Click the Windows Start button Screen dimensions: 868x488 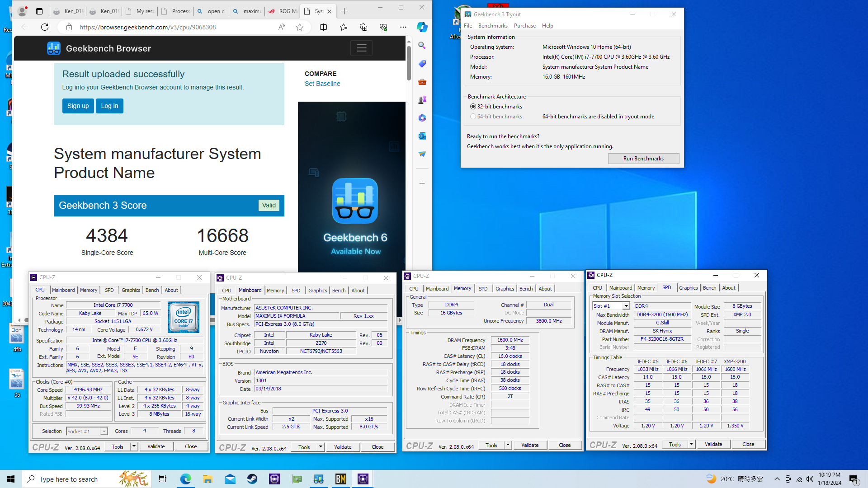[x=11, y=479]
